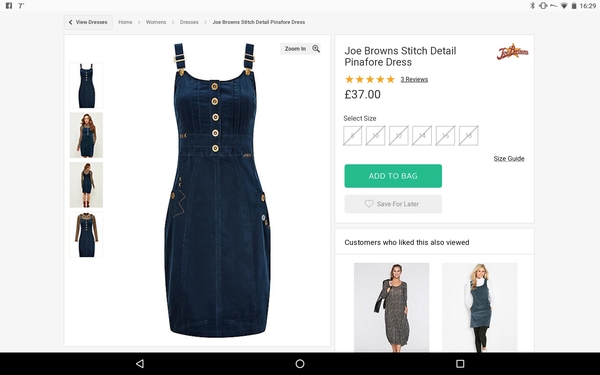Click the main navy pinafore dress image
This screenshot has height=375, width=600.
pyautogui.click(x=217, y=190)
